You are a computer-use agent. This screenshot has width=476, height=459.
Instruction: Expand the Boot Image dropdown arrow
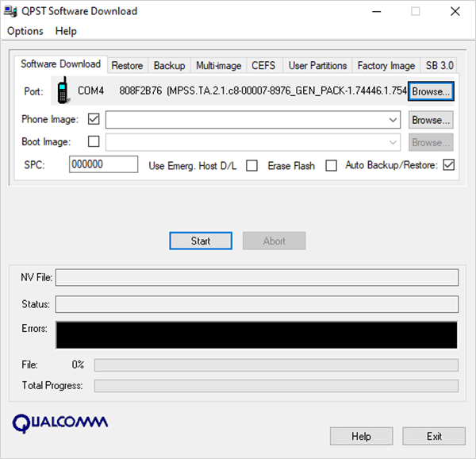[393, 142]
